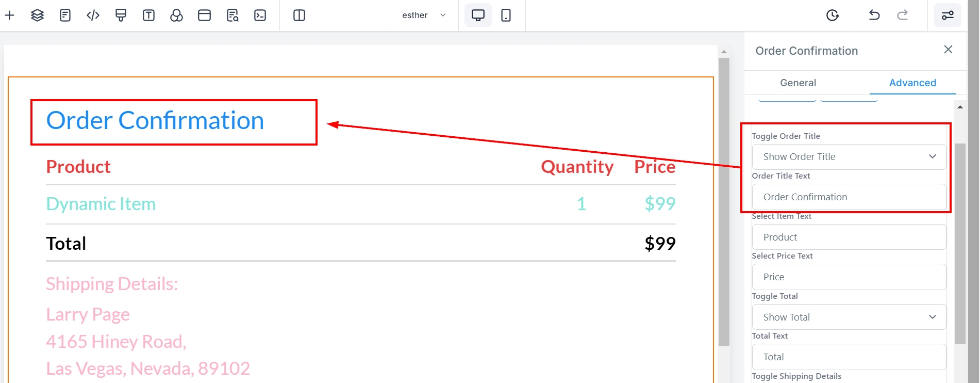Toggle the split column view icon
The height and width of the screenshot is (383, 980).
299,15
